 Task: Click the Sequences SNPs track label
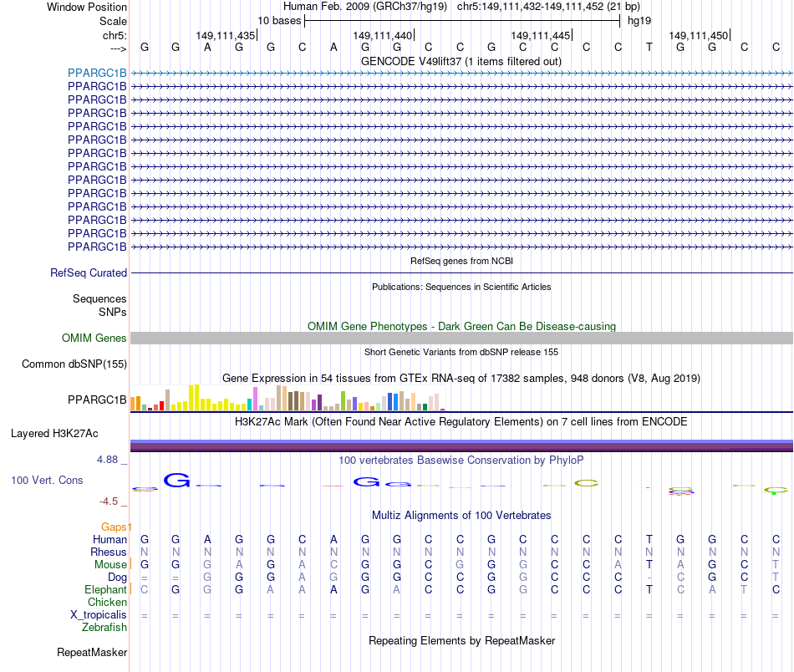tap(99, 305)
